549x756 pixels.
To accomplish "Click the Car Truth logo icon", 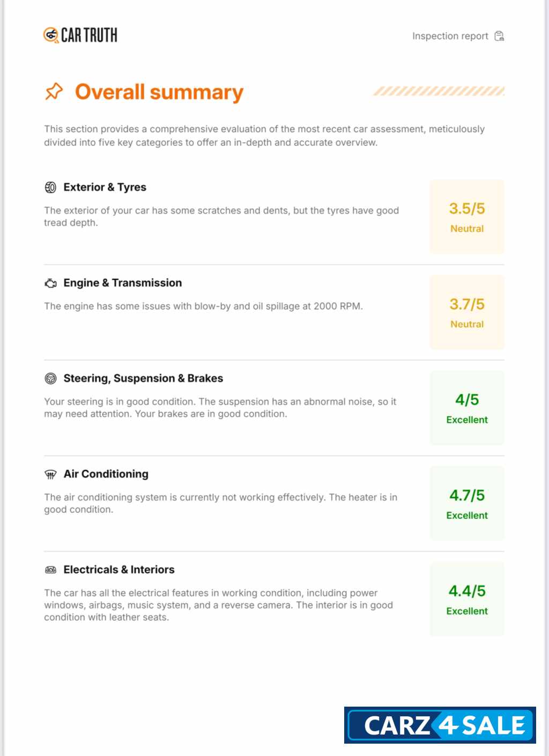I will coord(51,35).
